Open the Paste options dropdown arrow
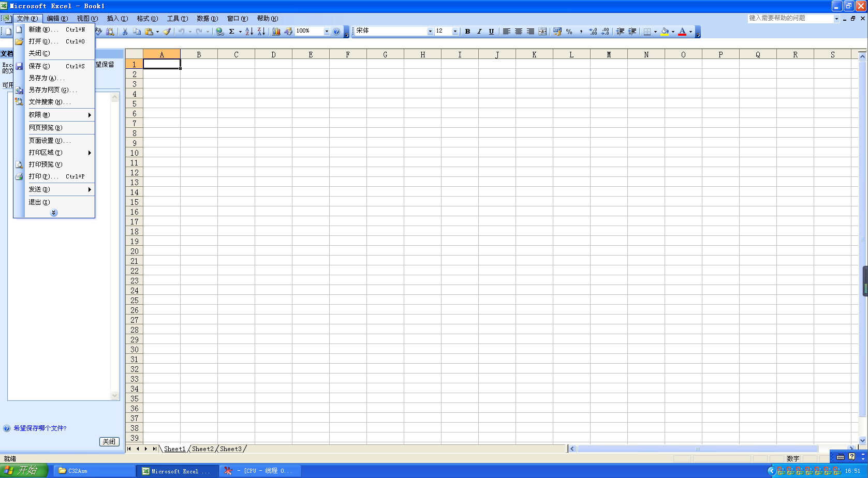 (x=157, y=32)
